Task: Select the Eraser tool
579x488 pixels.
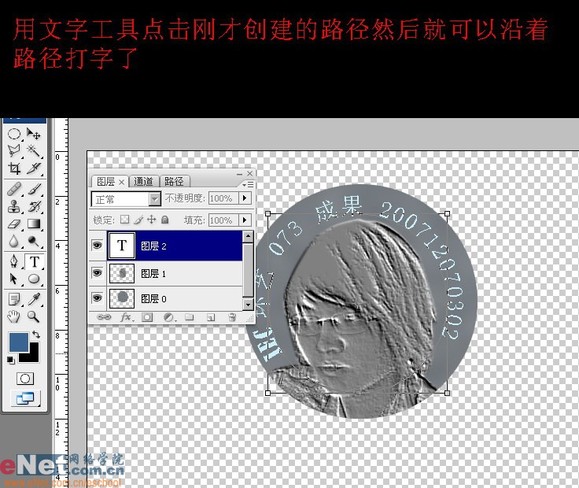Action: (x=14, y=224)
